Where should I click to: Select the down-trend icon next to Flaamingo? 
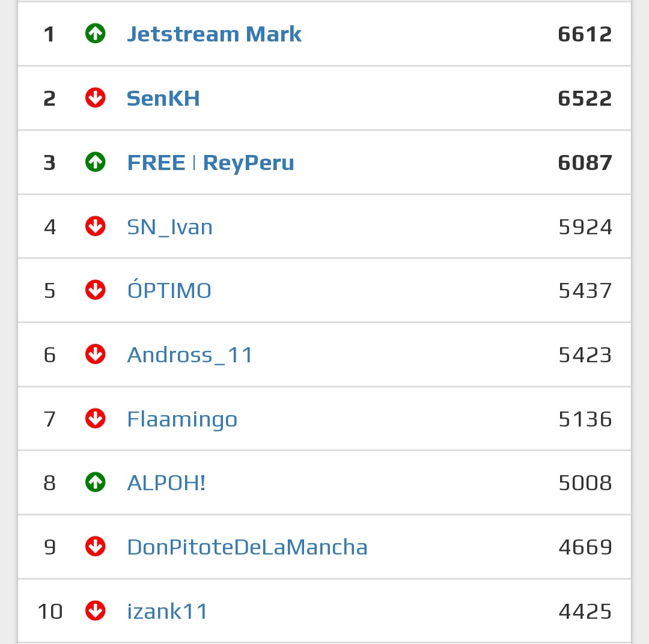(95, 419)
